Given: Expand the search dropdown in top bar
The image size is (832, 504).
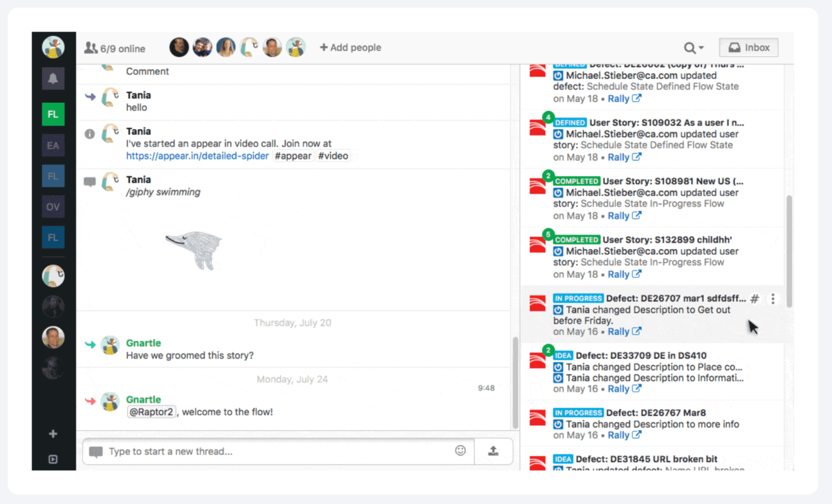Looking at the screenshot, I should [693, 48].
